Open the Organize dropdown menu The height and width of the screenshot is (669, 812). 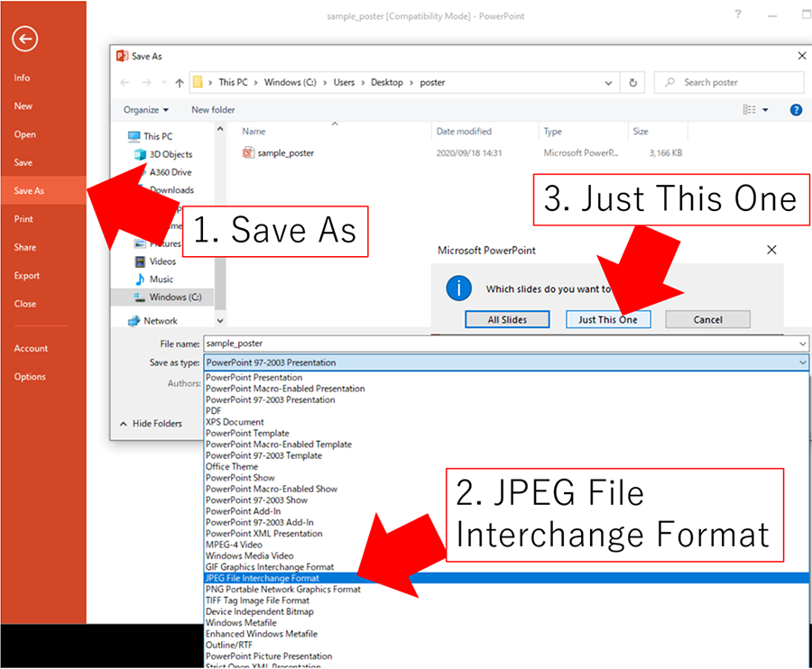coord(146,110)
